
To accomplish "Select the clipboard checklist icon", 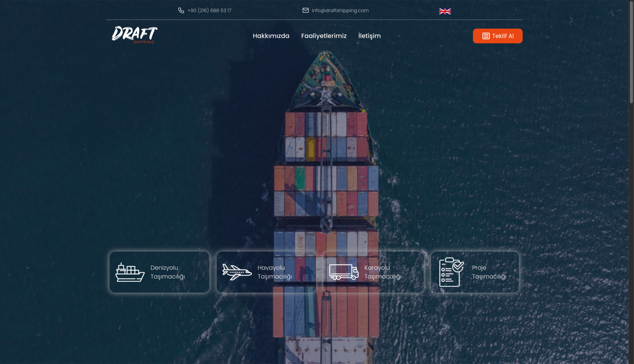I will (x=451, y=272).
